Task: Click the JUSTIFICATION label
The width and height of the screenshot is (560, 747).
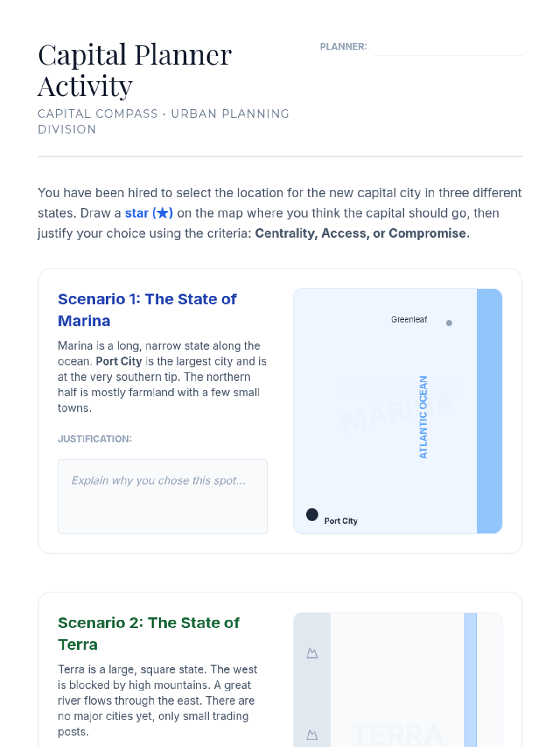Action: coord(95,439)
